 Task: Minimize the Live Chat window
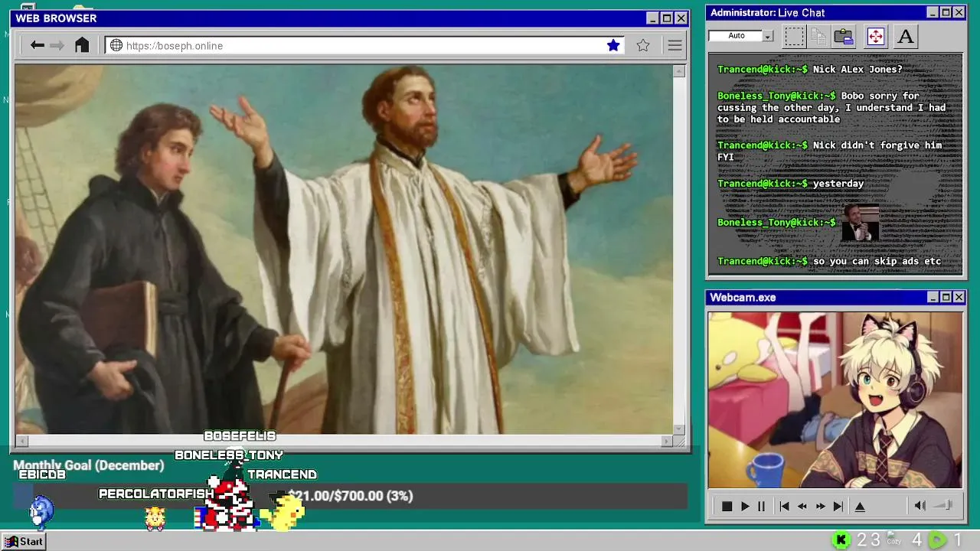point(932,12)
